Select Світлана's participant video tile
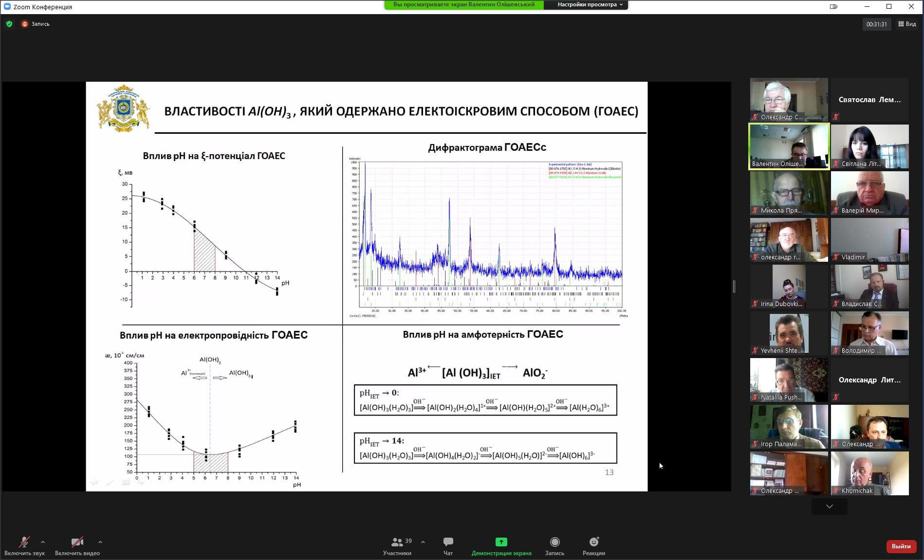The height and width of the screenshot is (560, 924). pyautogui.click(x=869, y=146)
